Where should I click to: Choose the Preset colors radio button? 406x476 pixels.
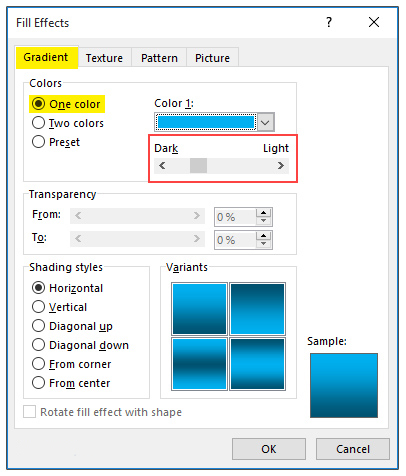(56, 142)
